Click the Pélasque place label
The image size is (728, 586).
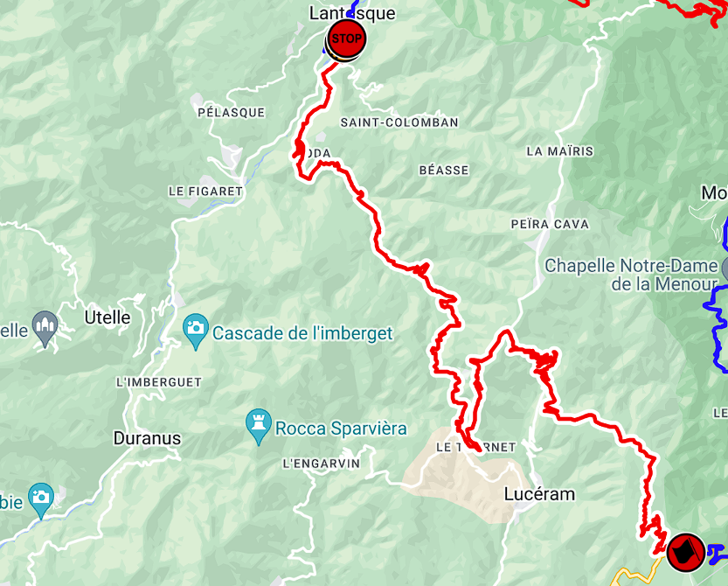pyautogui.click(x=232, y=113)
